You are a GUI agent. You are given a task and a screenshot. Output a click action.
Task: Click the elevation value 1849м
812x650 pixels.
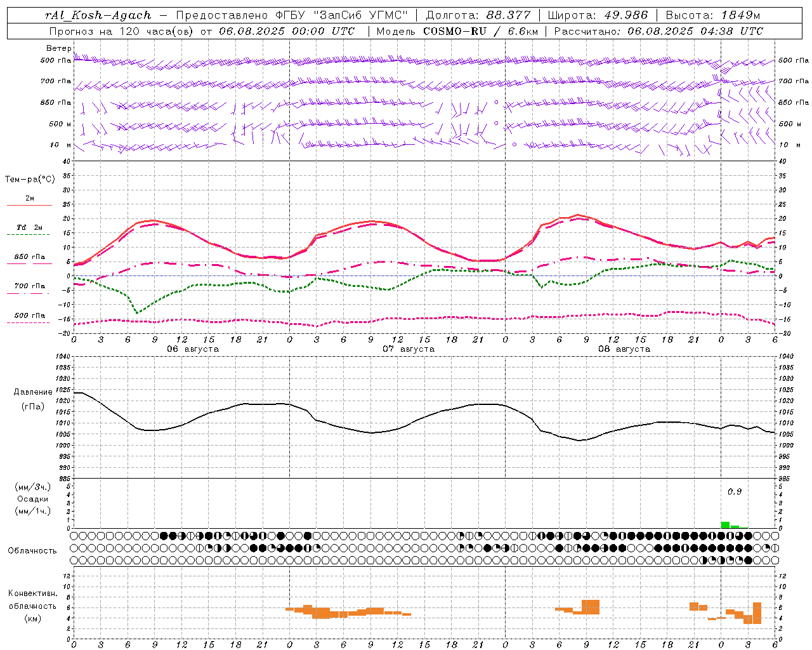(x=740, y=15)
